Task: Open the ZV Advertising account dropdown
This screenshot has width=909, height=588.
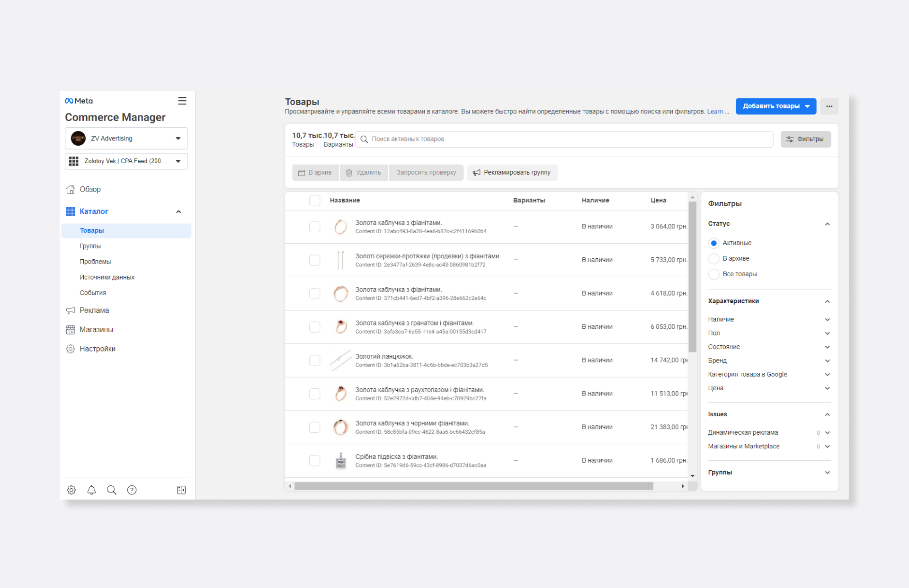Action: point(126,139)
